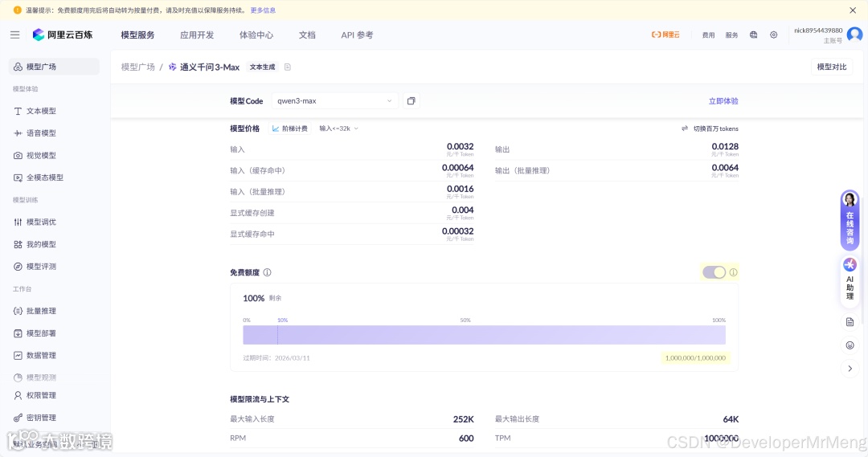Click the 全模态模型 sidebar icon
Image resolution: width=868 pixels, height=457 pixels.
18,177
